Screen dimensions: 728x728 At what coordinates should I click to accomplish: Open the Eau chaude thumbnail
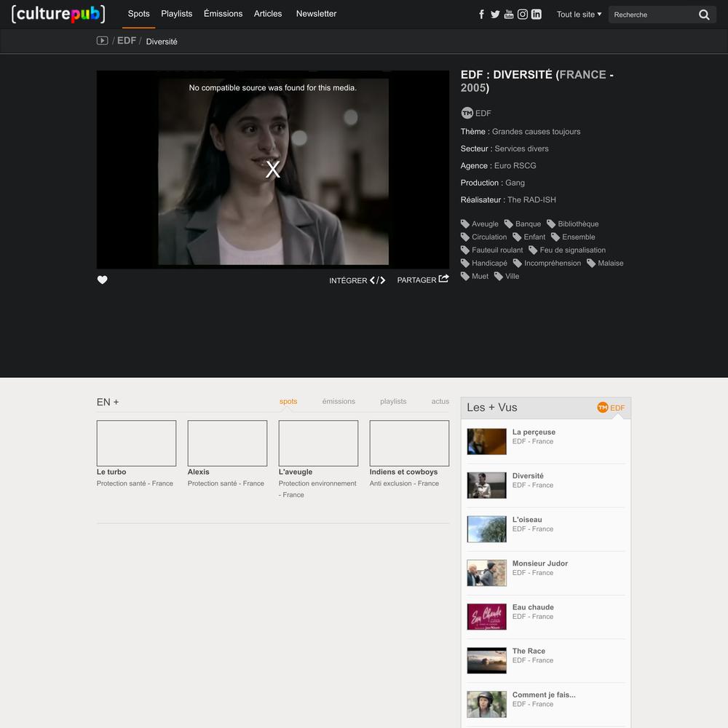coord(486,617)
